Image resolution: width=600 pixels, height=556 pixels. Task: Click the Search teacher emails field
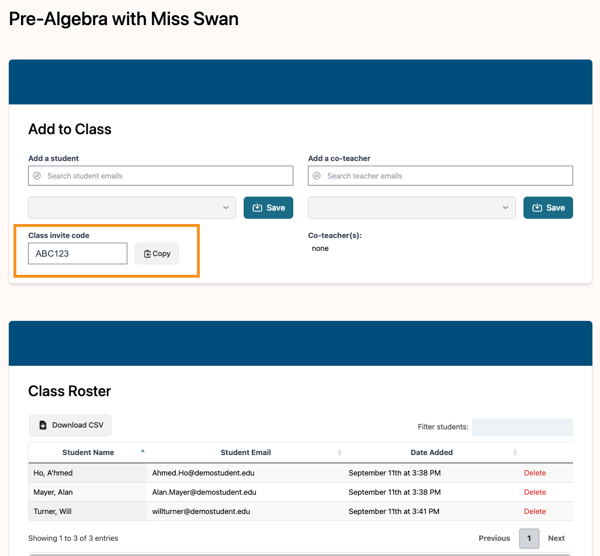click(440, 176)
